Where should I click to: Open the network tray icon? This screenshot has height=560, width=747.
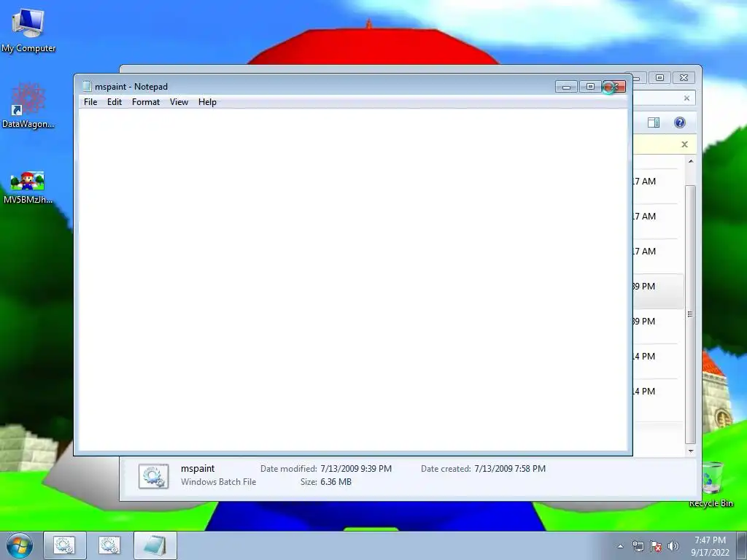coord(638,546)
